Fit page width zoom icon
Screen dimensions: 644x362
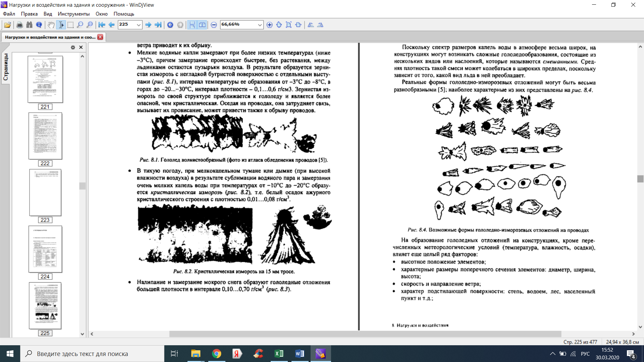point(298,25)
